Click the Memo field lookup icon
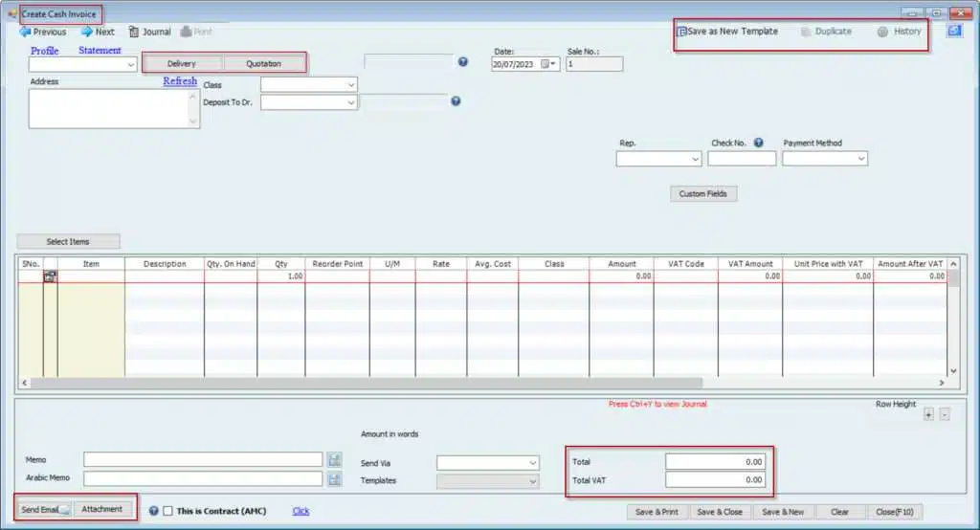The width and height of the screenshot is (980, 530). (334, 460)
